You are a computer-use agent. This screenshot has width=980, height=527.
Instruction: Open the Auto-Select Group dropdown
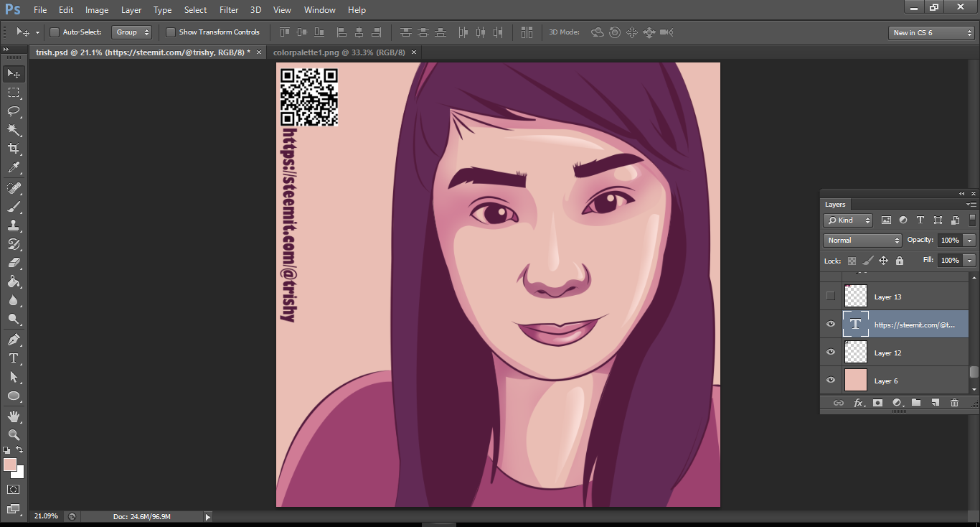(x=132, y=32)
